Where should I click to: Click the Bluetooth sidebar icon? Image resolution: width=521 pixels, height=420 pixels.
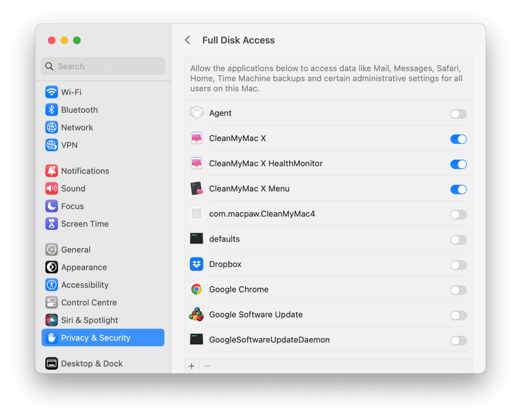(51, 110)
